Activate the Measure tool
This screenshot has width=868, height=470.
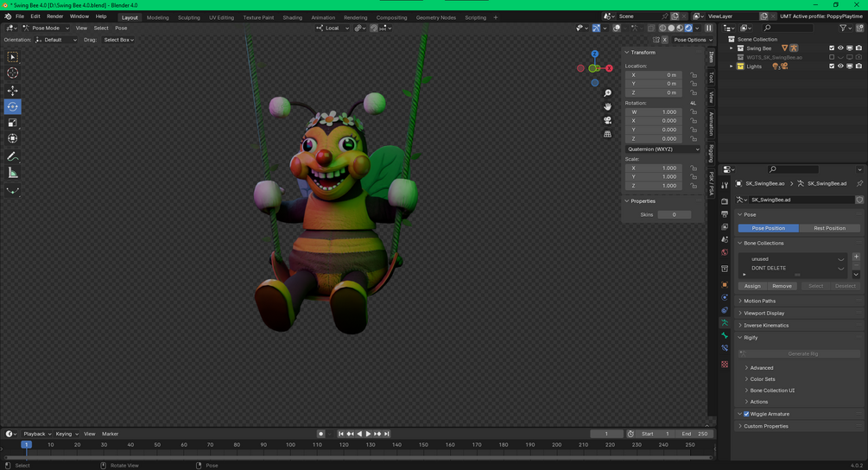pyautogui.click(x=12, y=173)
